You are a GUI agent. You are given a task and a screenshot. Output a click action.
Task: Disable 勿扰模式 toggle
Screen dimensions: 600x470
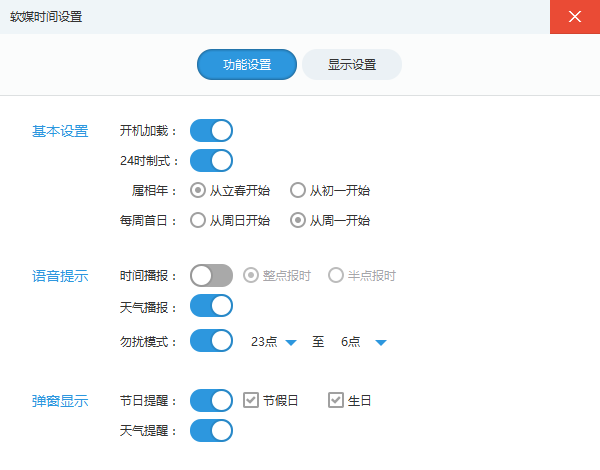click(211, 341)
